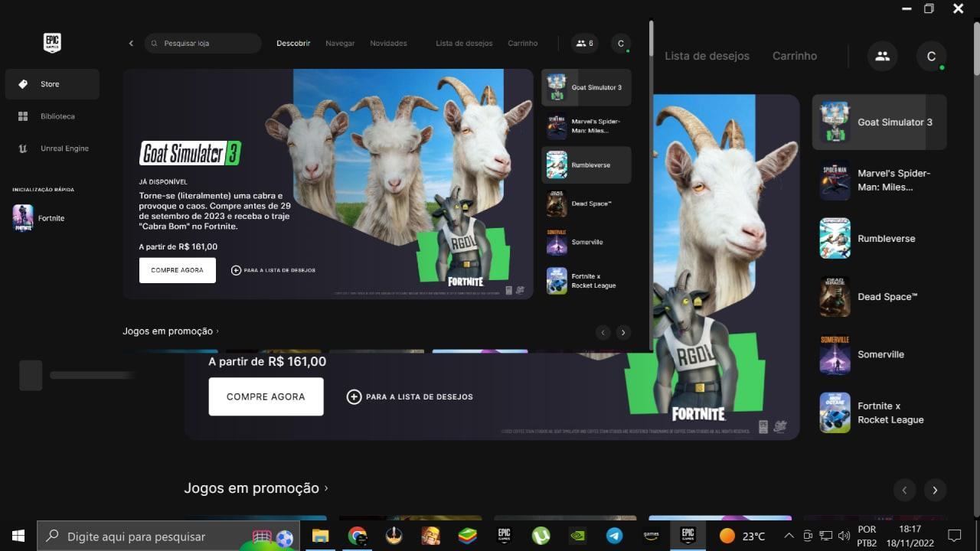This screenshot has width=980, height=551.
Task: Click the Epic Games logo in sidebar
Action: [x=52, y=43]
